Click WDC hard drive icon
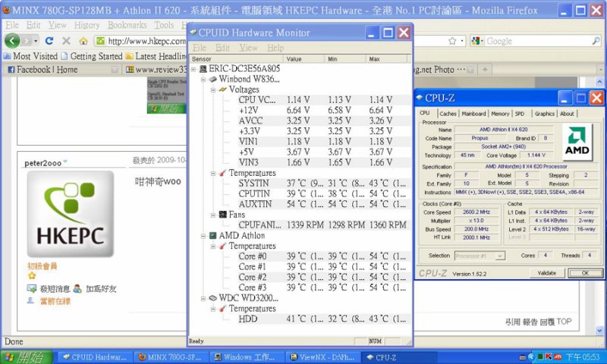Image resolution: width=607 pixels, height=364 pixels. click(212, 298)
